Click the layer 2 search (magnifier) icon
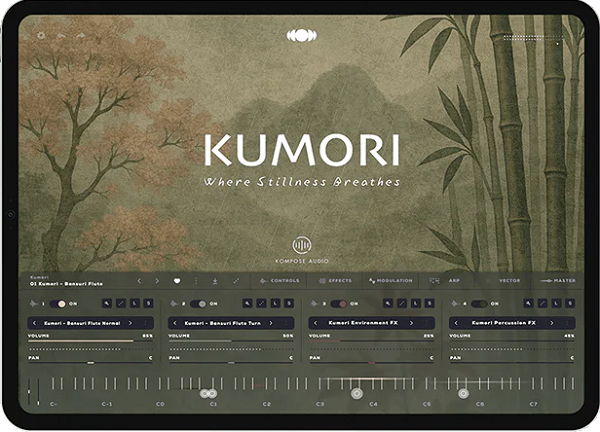This screenshot has height=432, width=600. click(x=248, y=303)
